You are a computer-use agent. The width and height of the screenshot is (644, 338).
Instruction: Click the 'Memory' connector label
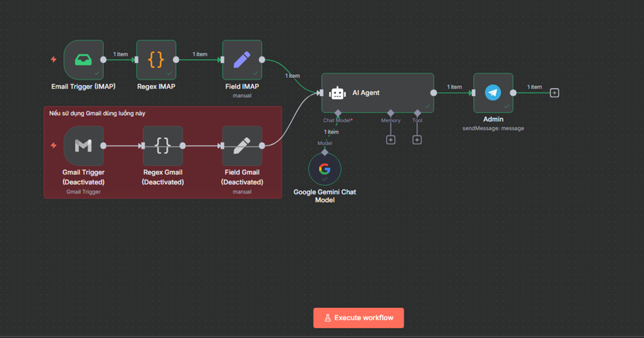click(x=391, y=120)
